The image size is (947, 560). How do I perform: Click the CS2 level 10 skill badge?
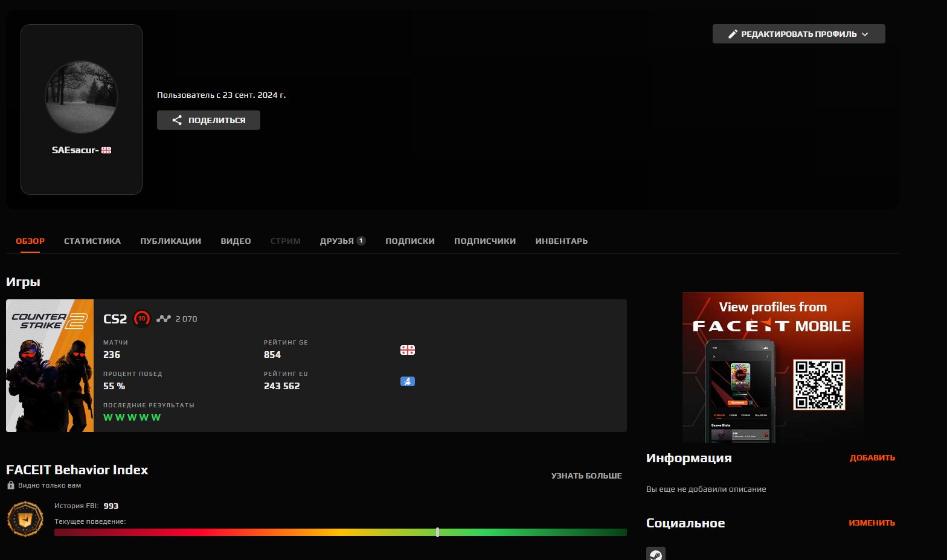[x=142, y=319]
